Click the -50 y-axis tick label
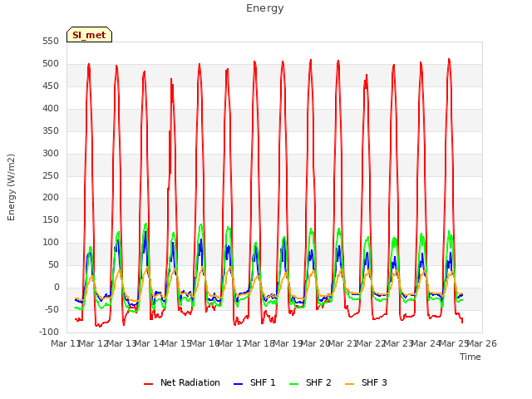This screenshot has height=399, width=532. (x=52, y=309)
